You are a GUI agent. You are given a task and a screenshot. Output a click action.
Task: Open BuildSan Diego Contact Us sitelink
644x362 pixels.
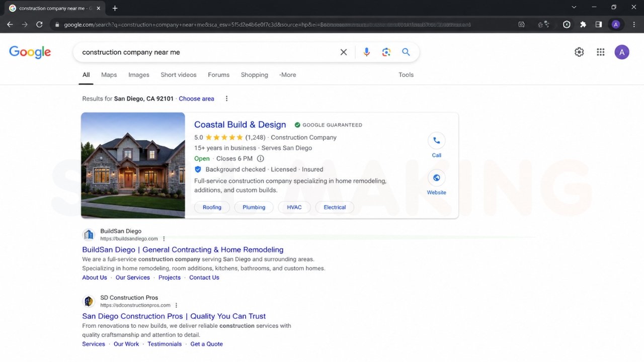204,278
